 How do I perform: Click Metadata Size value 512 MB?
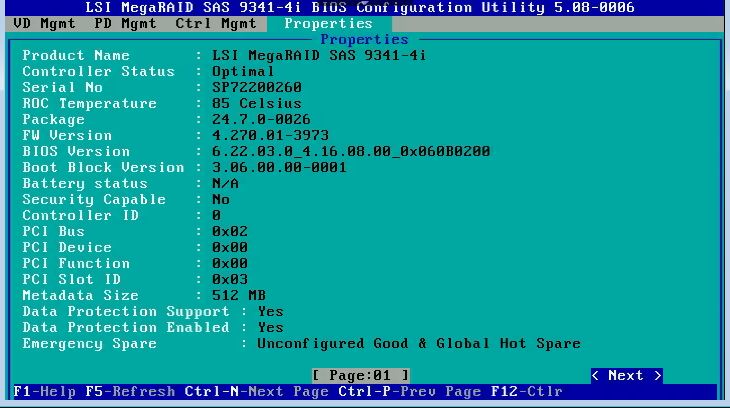[239, 295]
